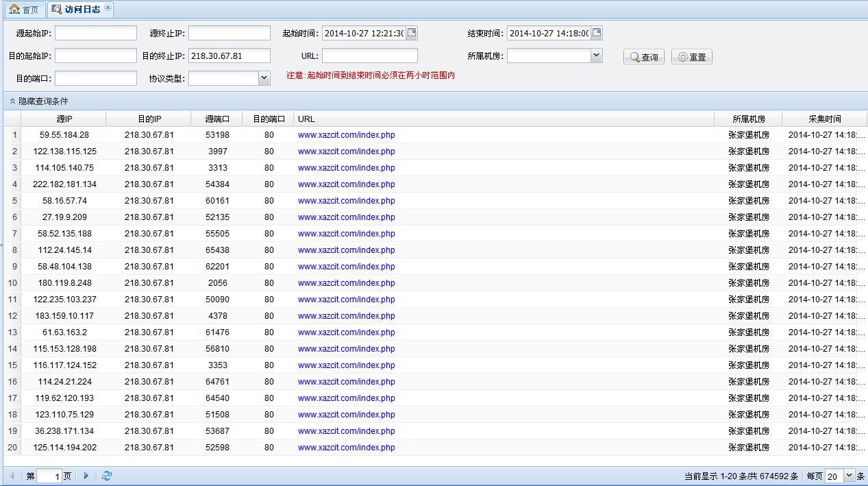Open the end time calendar picker
The image size is (868, 486).
coord(597,33)
